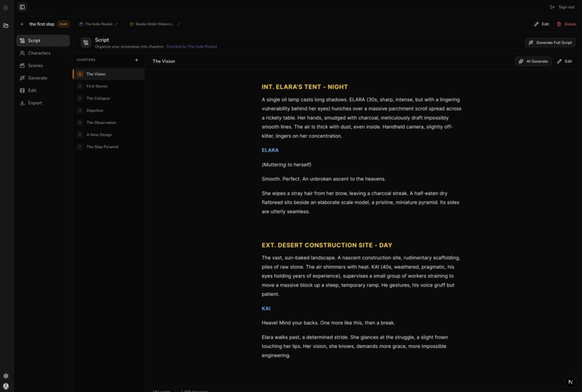Select chapter The Collapse
The height and width of the screenshot is (392, 582).
109,98
